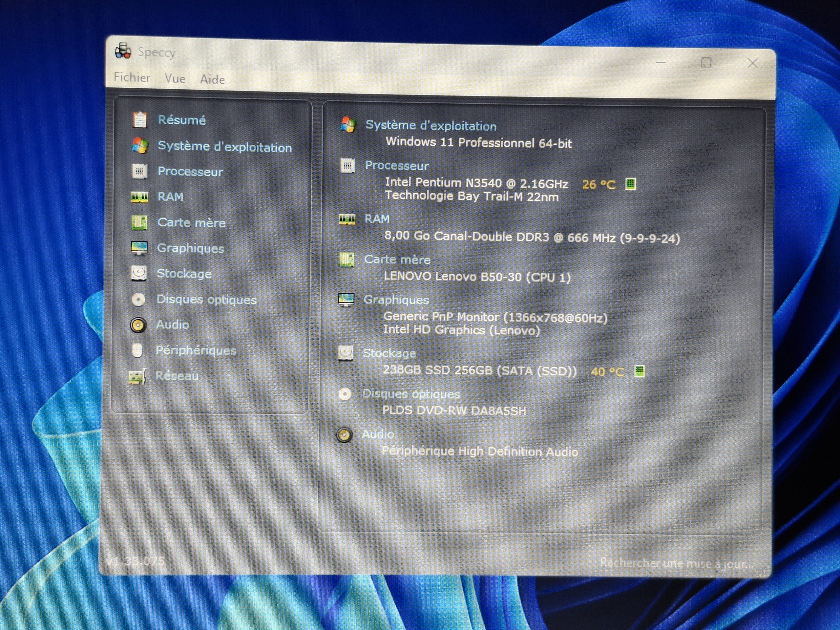Click the Carte mère sidebar icon

tap(139, 222)
